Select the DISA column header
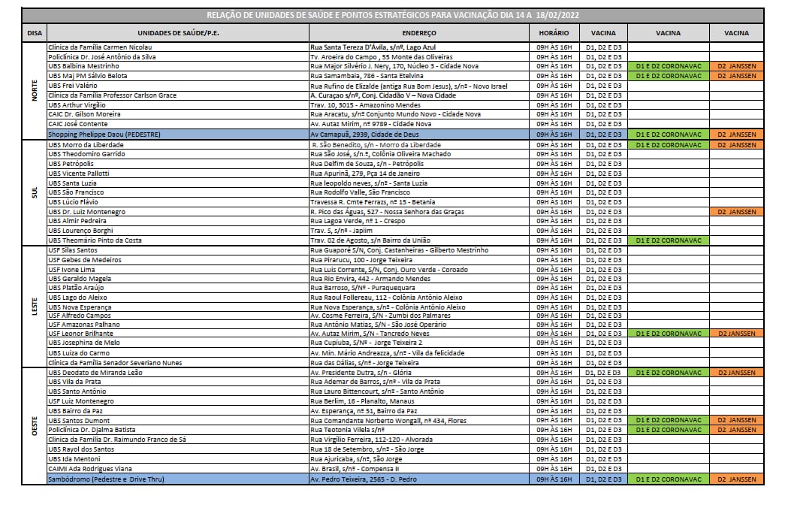Image resolution: width=785 pixels, height=532 pixels. (35, 33)
